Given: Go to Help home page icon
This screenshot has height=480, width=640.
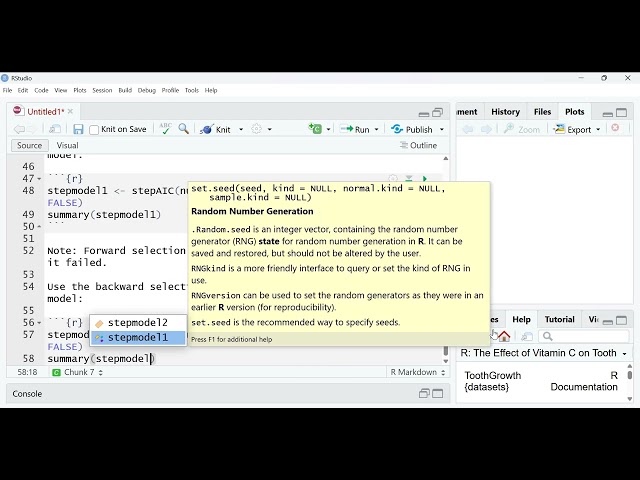Looking at the screenshot, I should [504, 336].
